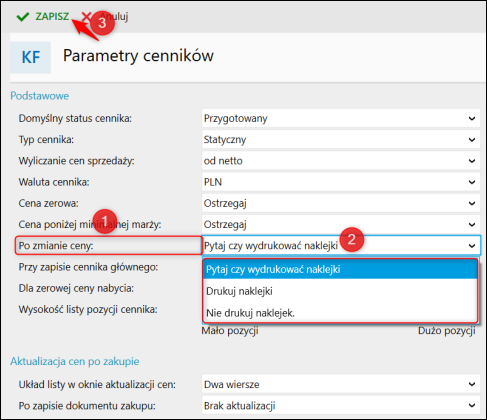Screen dimensions: 487x420
Task: Select 'Pytaj czy wydrukować naklejki' list option
Action: pos(340,269)
